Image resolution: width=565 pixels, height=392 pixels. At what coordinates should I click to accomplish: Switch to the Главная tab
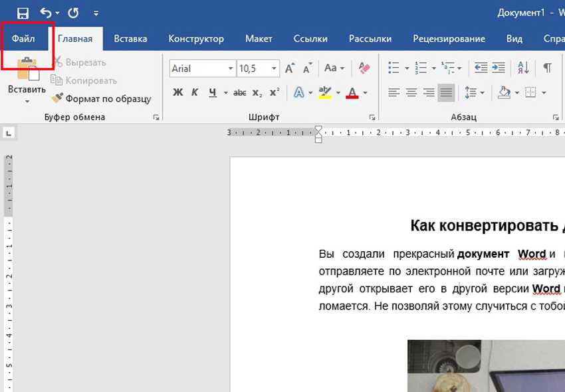pos(75,39)
